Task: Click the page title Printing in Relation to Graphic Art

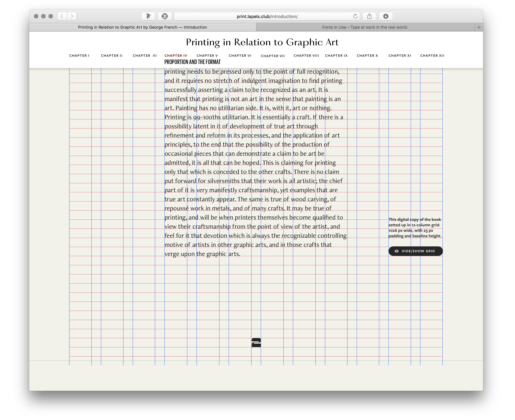Action: (262, 42)
